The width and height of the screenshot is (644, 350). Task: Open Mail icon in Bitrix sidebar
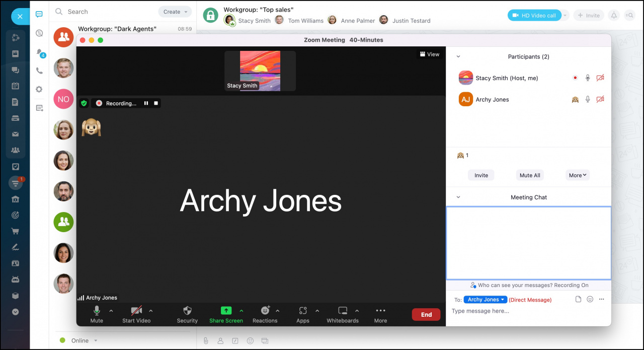click(x=15, y=134)
